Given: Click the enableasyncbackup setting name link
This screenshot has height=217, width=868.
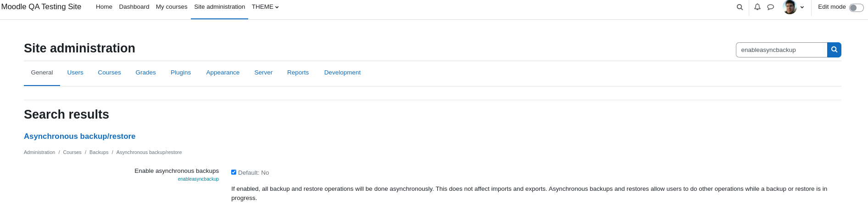Looking at the screenshot, I should coord(198,179).
